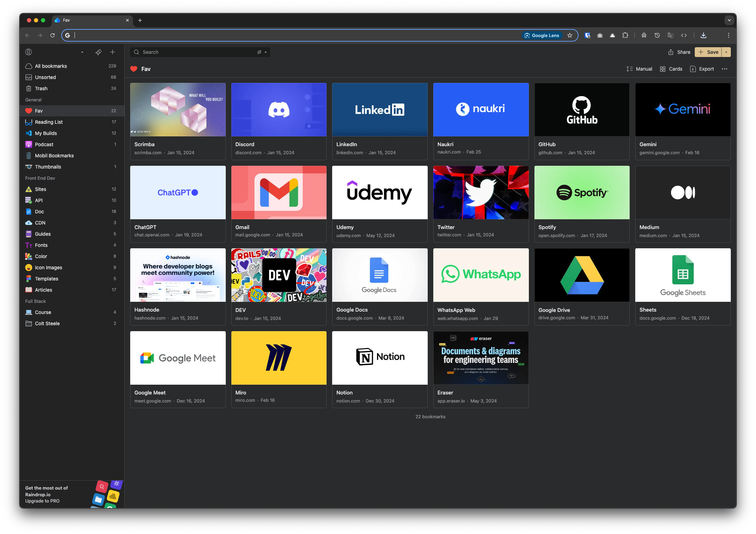The width and height of the screenshot is (756, 534).
Task: Open the Podcast collection
Action: point(72,144)
